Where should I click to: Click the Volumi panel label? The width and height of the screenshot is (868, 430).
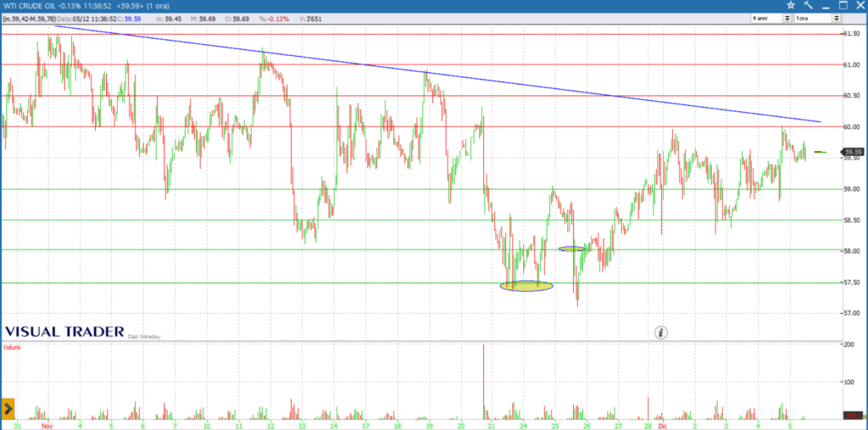click(x=10, y=347)
